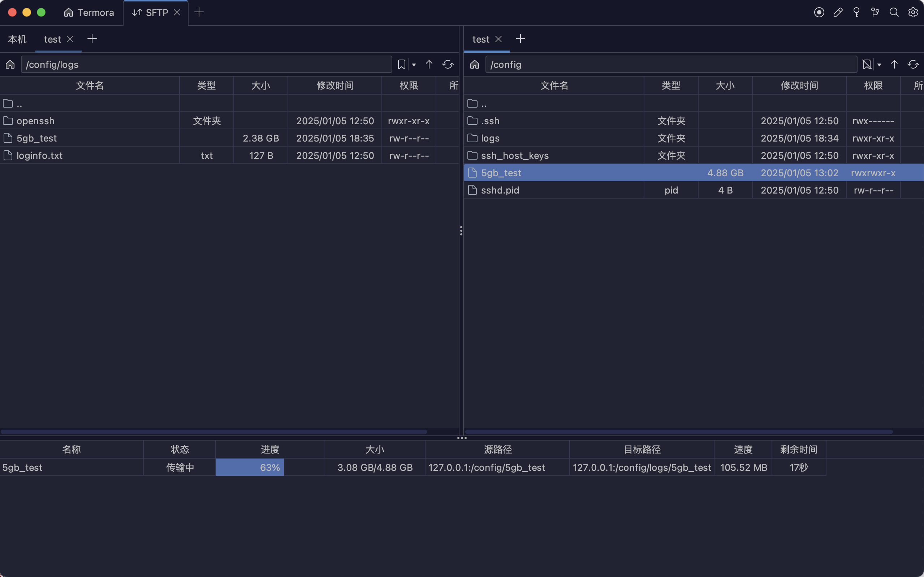
Task: Click the pencil edit icon in the top bar
Action: (838, 13)
